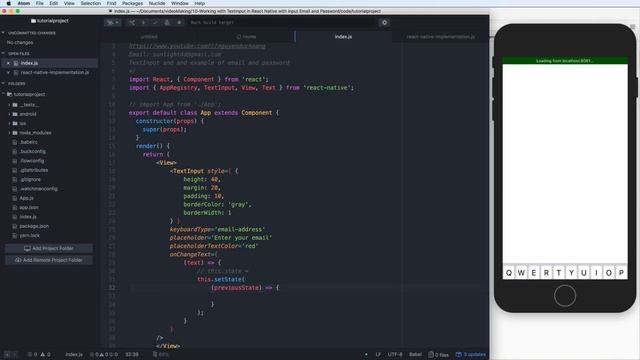This screenshot has height=360, width=640.
Task: Switch to the untitled editor tab
Action: tap(149, 37)
